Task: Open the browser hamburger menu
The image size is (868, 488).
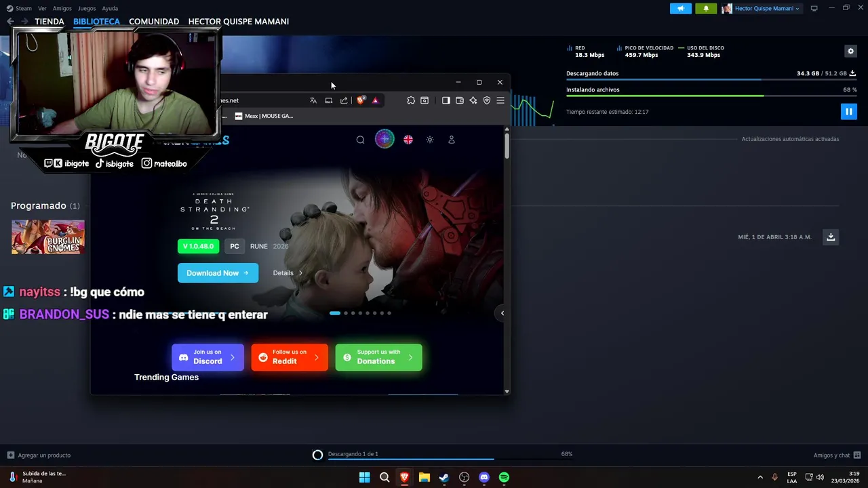Action: tap(500, 100)
